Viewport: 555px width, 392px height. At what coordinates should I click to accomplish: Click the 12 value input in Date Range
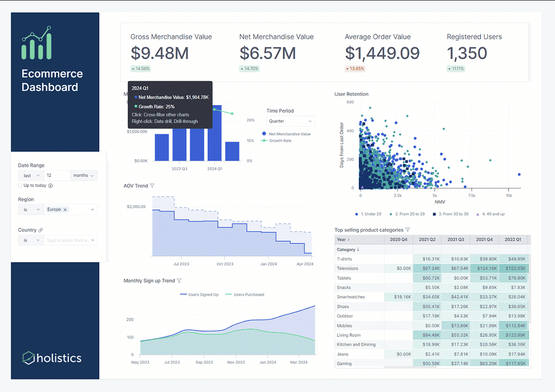point(57,175)
